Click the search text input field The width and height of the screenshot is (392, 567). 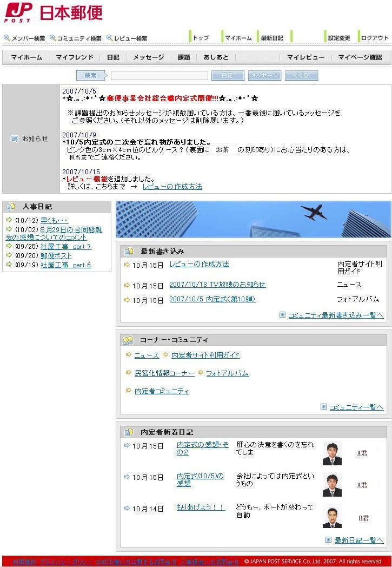point(160,76)
